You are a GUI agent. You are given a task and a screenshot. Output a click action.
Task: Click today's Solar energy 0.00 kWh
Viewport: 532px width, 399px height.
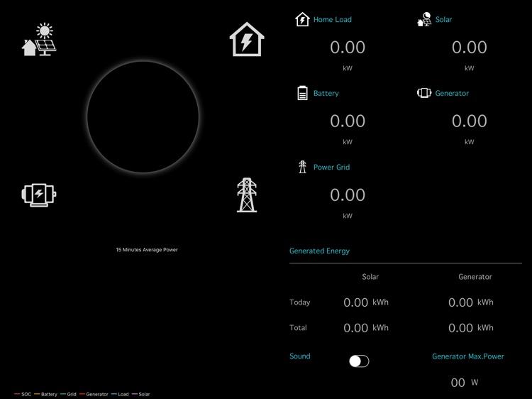366,302
